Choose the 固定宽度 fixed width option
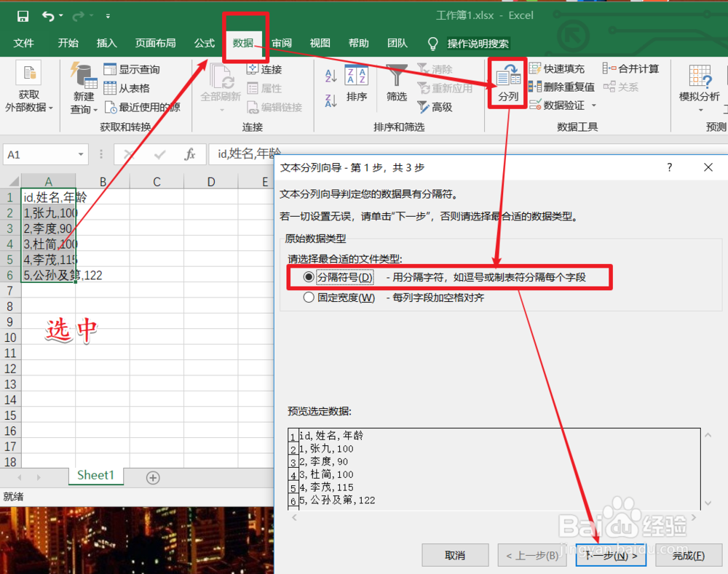Screen dimensions: 728x574 point(309,296)
